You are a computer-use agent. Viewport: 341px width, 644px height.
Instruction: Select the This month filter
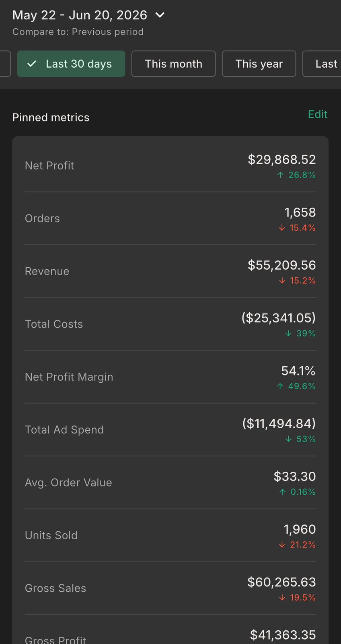(x=174, y=64)
